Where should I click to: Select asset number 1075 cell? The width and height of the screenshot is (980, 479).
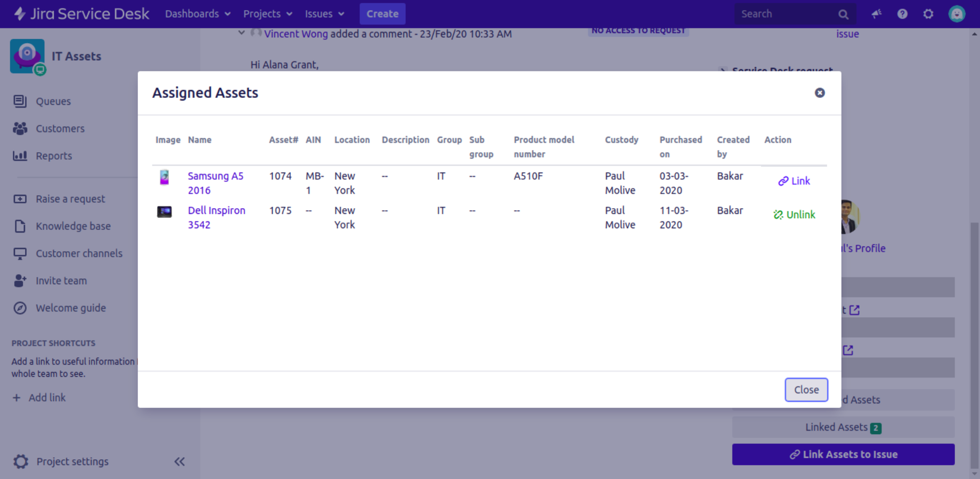(x=280, y=210)
